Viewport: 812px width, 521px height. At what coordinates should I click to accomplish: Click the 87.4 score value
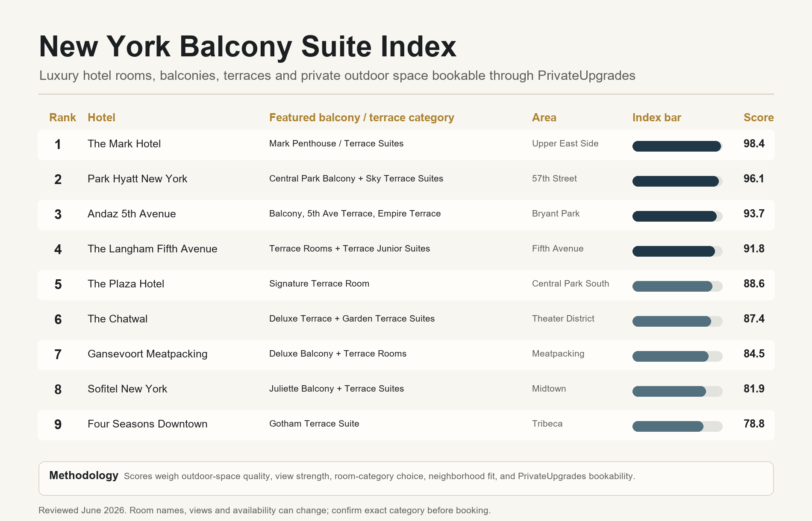[x=754, y=319]
